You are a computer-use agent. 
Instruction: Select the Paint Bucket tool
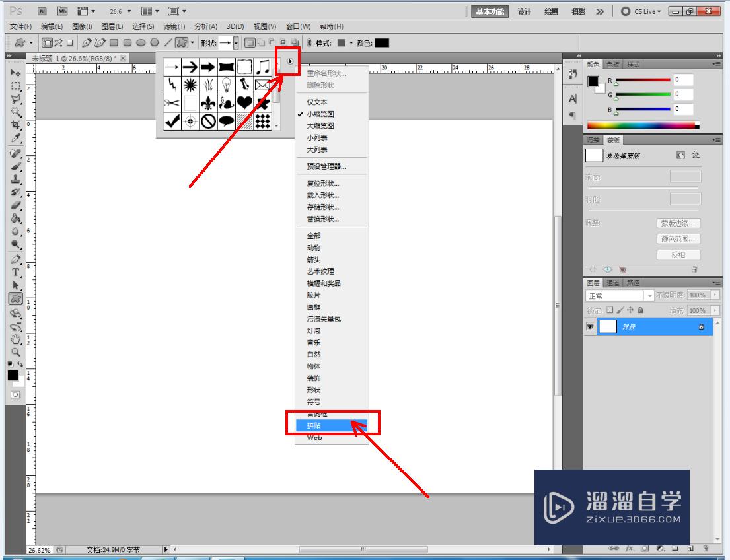point(16,218)
